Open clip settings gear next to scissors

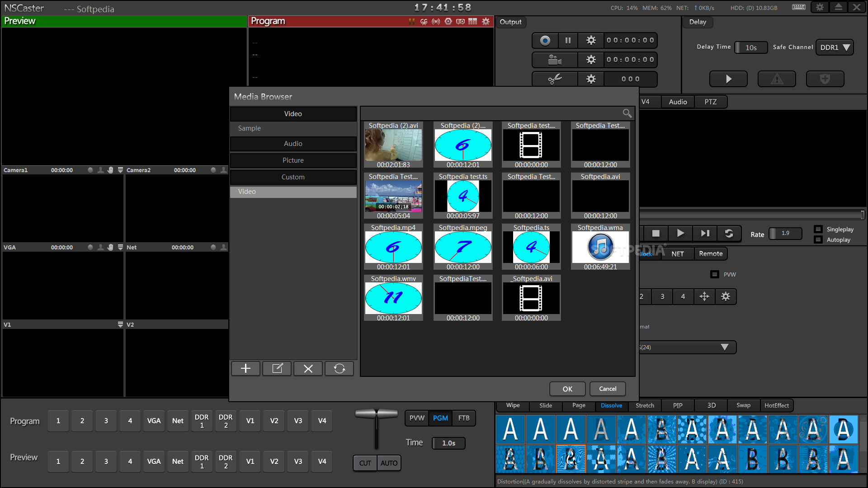pyautogui.click(x=591, y=79)
